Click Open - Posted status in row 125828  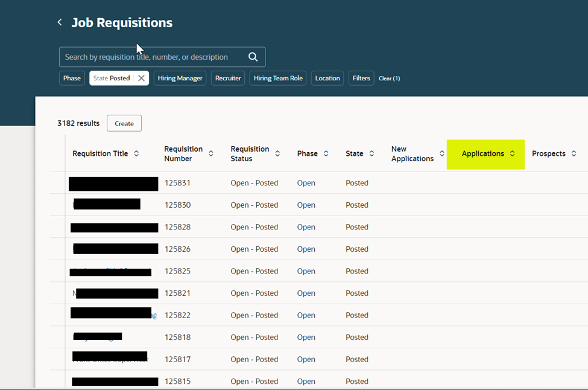tap(254, 227)
